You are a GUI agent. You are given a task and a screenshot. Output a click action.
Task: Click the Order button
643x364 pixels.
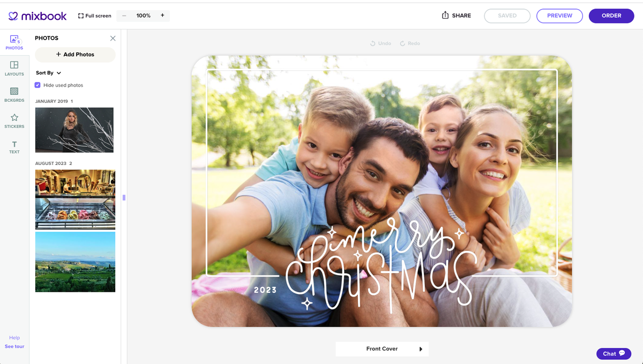(611, 16)
